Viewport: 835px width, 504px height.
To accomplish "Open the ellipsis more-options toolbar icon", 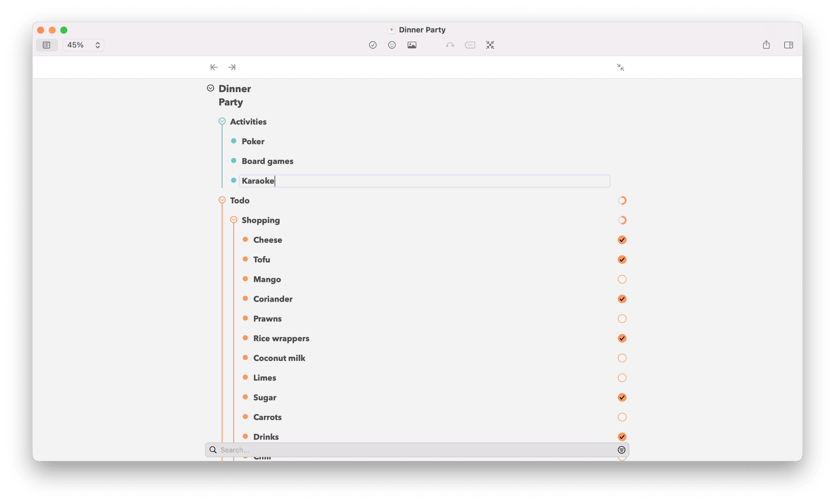I will [x=470, y=45].
